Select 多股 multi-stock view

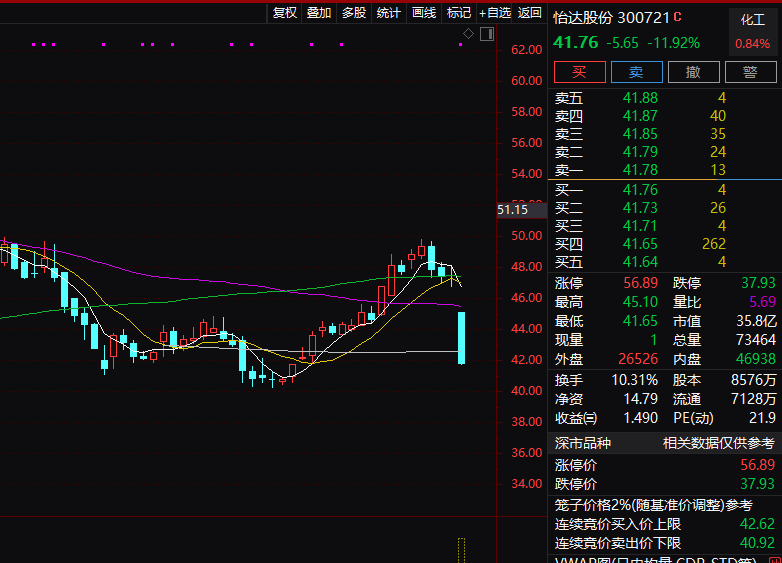[354, 13]
